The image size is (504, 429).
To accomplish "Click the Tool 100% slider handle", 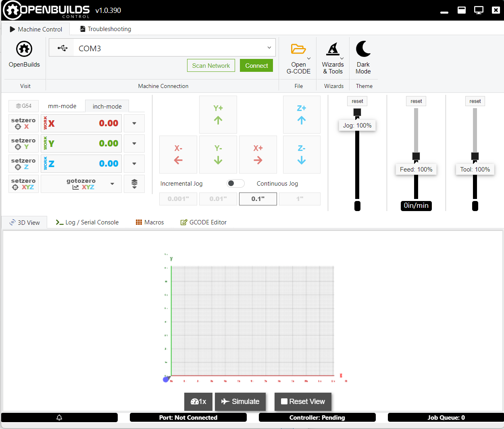I will pos(475,156).
